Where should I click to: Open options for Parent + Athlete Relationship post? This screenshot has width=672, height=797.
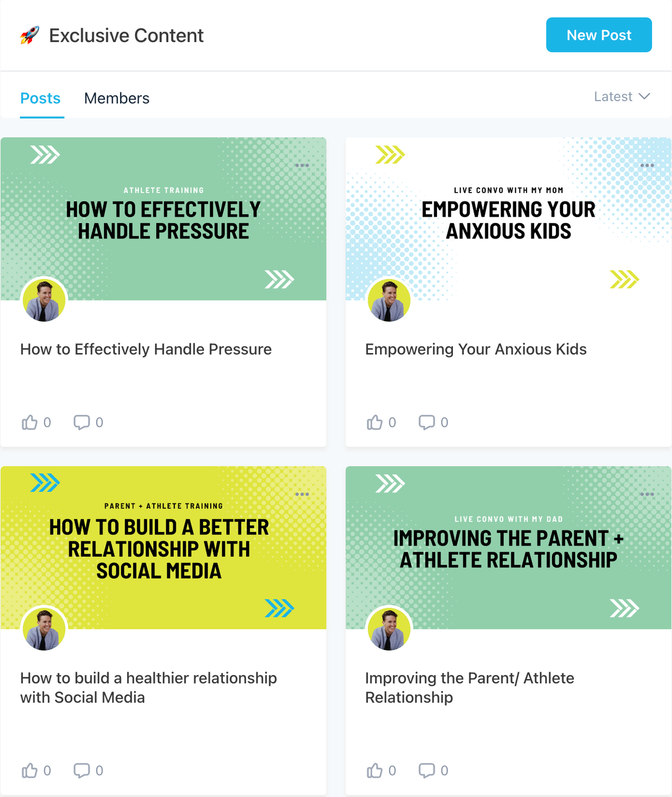pos(647,494)
